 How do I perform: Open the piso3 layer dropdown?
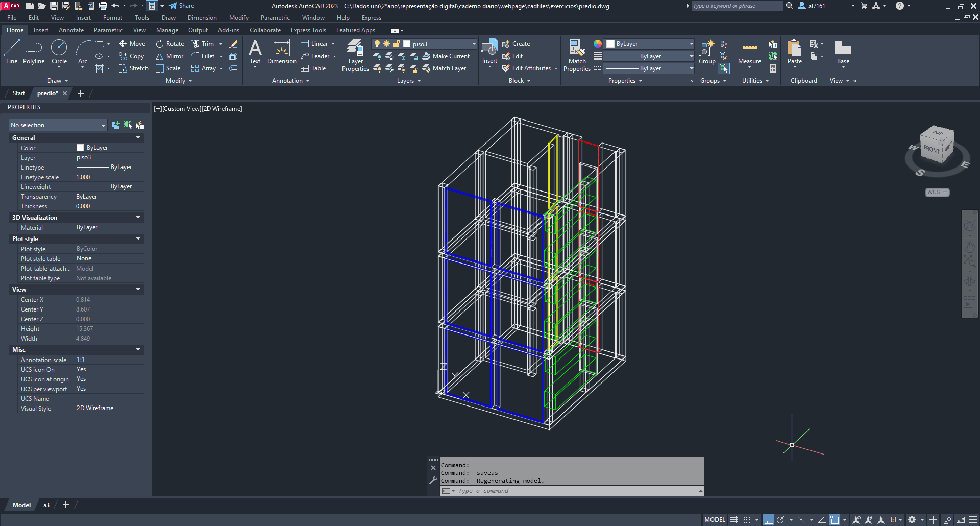tap(474, 44)
